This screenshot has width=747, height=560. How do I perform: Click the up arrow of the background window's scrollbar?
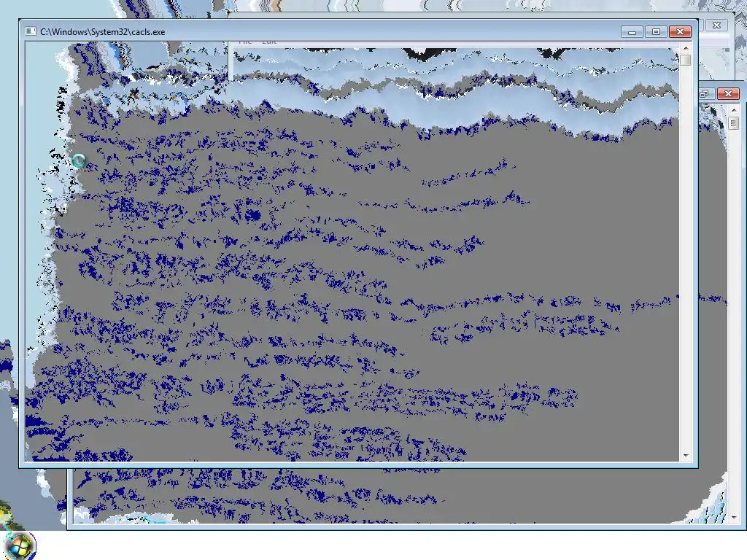click(x=734, y=110)
